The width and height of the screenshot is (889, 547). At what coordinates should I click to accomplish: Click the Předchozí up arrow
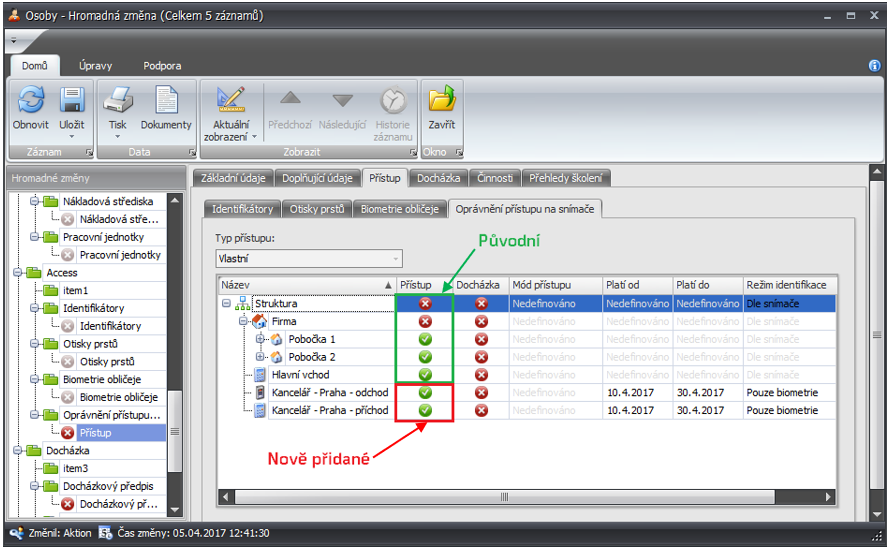pos(290,98)
